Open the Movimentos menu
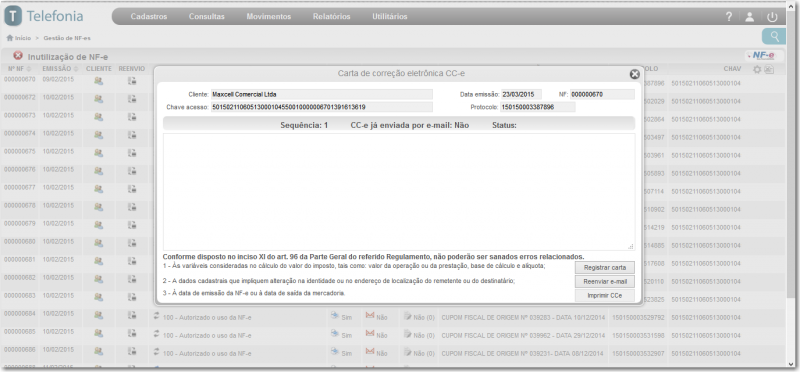The image size is (800, 372). click(269, 16)
